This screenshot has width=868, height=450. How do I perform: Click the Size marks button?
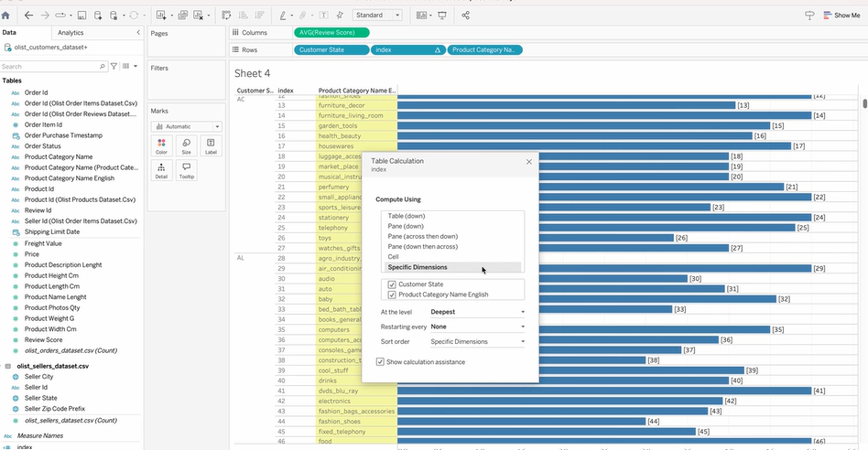point(186,145)
